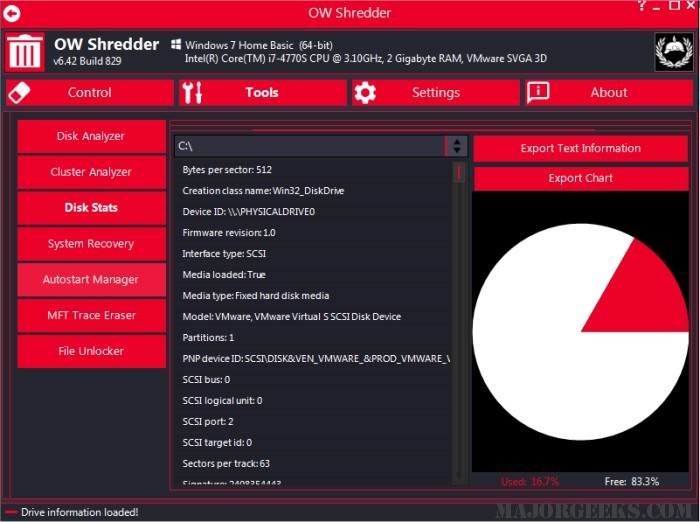Select 'Partitions: 1' row

[312, 338]
